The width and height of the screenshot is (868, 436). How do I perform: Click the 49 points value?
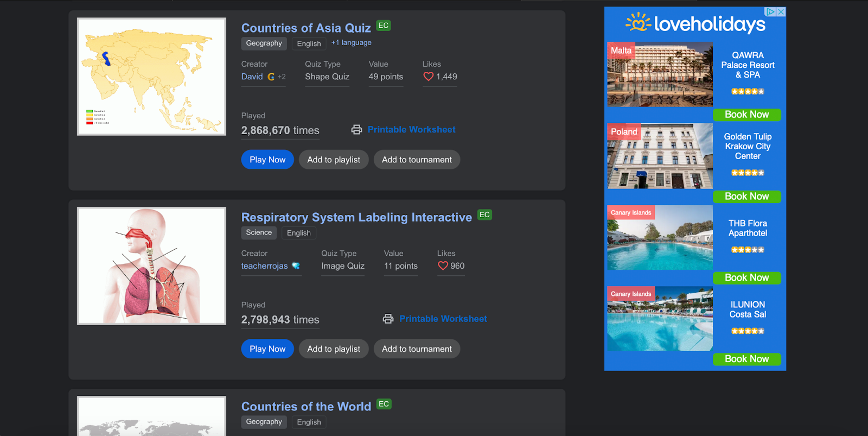(386, 77)
